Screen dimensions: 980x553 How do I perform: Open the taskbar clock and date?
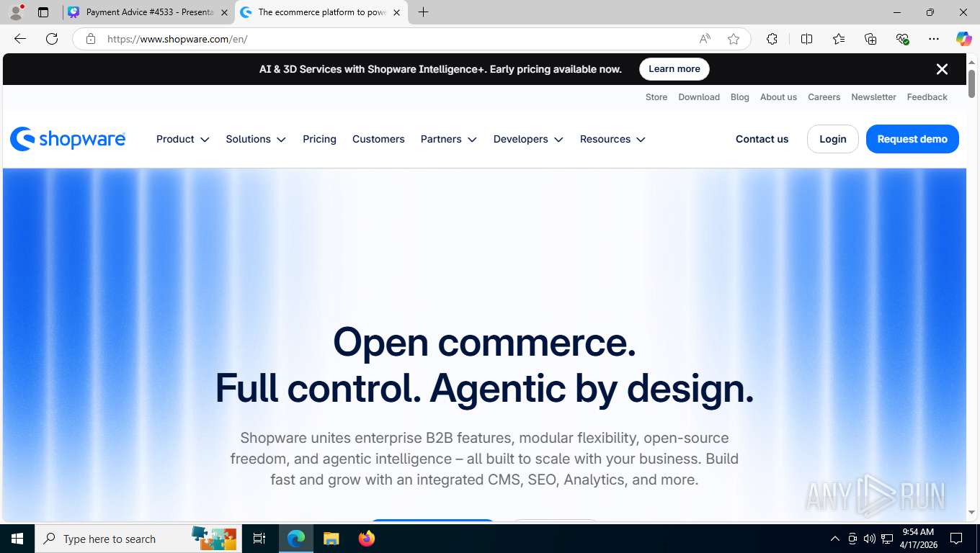(x=918, y=539)
